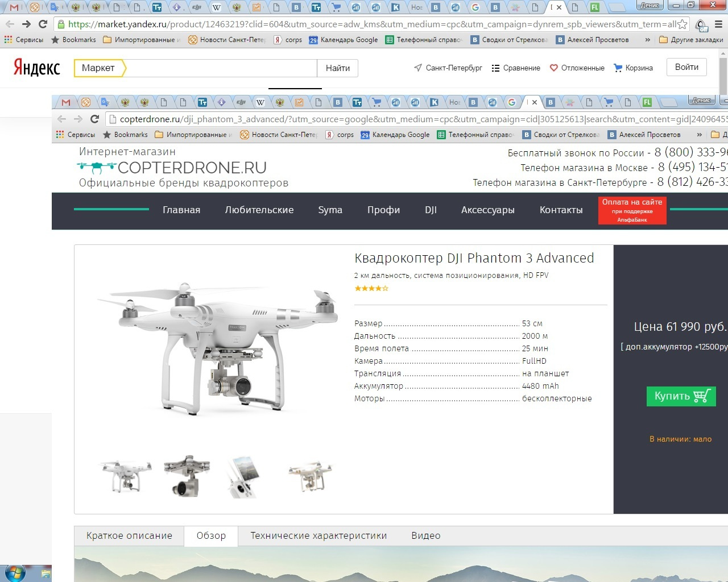The height and width of the screenshot is (582, 728).
Task: Select the fourth angled drone thumbnail
Action: [310, 476]
